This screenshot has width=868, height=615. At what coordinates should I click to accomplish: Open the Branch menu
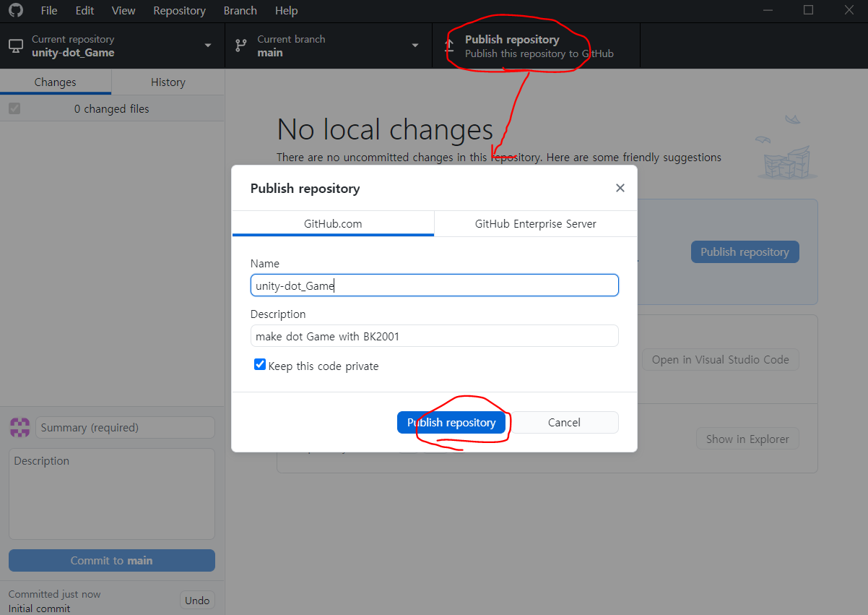(x=240, y=11)
